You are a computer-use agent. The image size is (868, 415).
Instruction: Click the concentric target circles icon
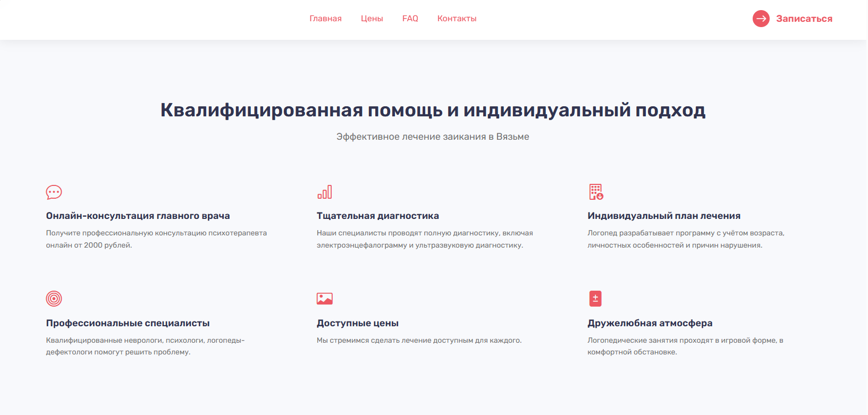(54, 299)
